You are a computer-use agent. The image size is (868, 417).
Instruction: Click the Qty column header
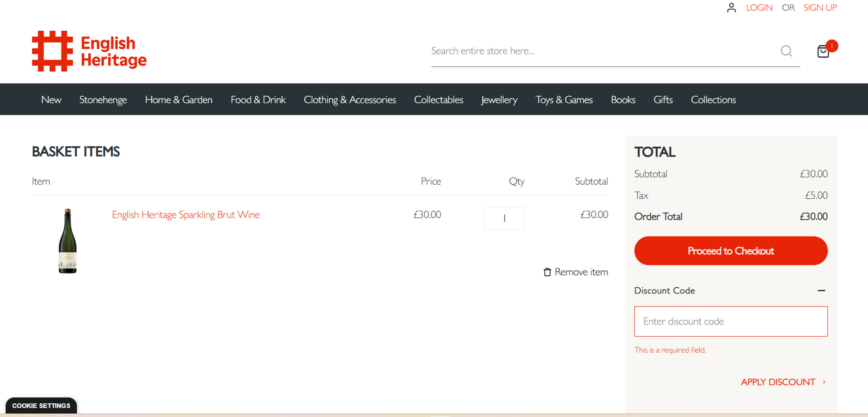click(517, 181)
